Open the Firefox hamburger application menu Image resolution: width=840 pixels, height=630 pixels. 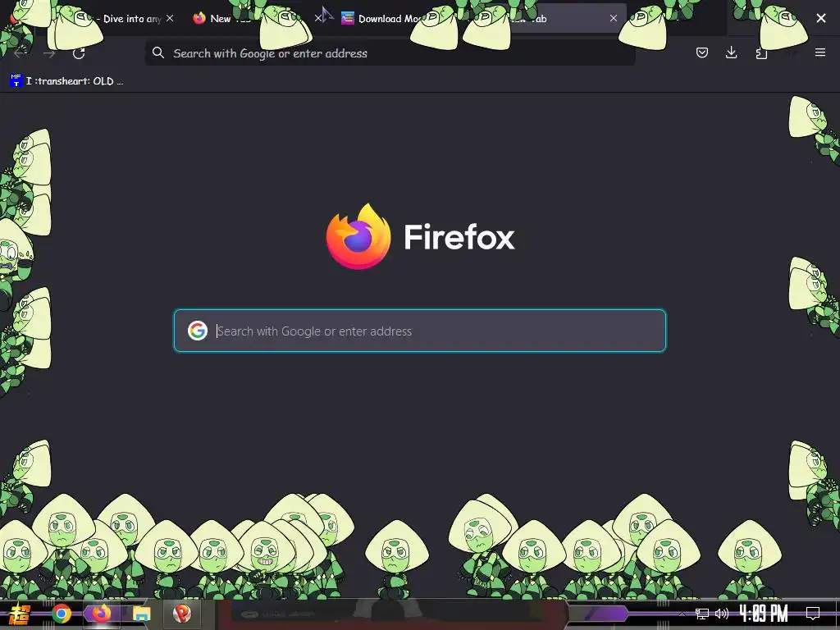point(820,52)
